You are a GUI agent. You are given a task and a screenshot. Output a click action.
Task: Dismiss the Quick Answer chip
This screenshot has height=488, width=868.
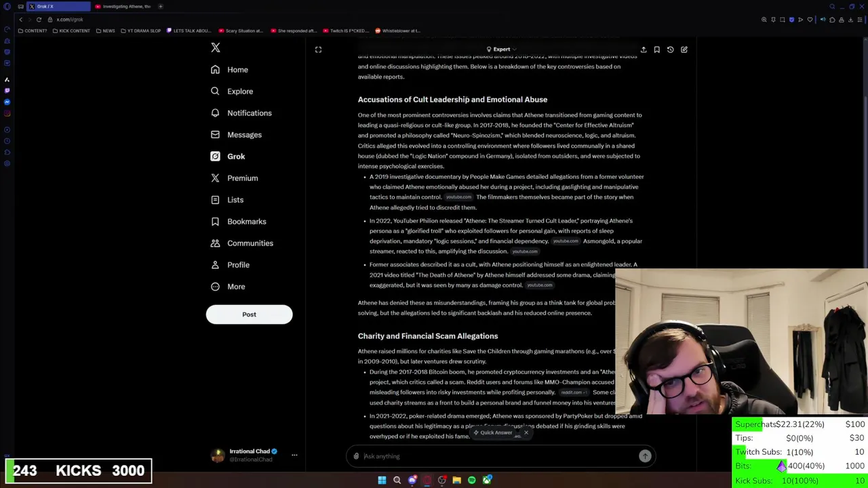click(526, 432)
